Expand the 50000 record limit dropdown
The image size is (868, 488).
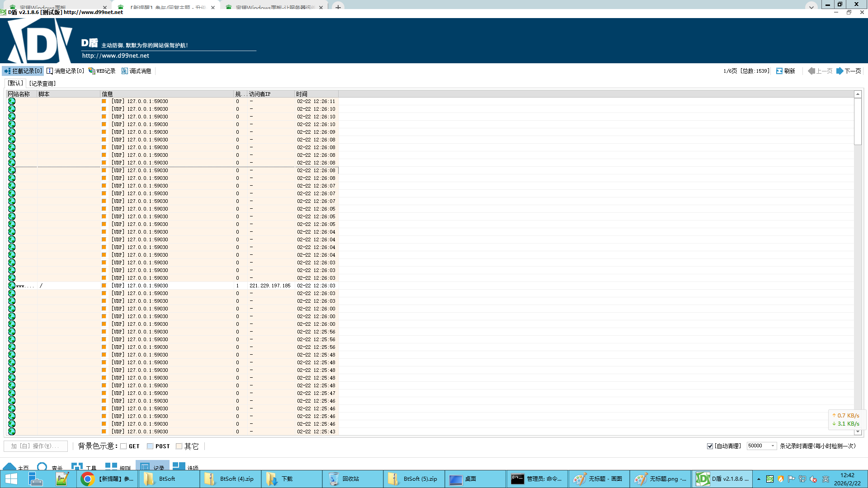click(773, 446)
